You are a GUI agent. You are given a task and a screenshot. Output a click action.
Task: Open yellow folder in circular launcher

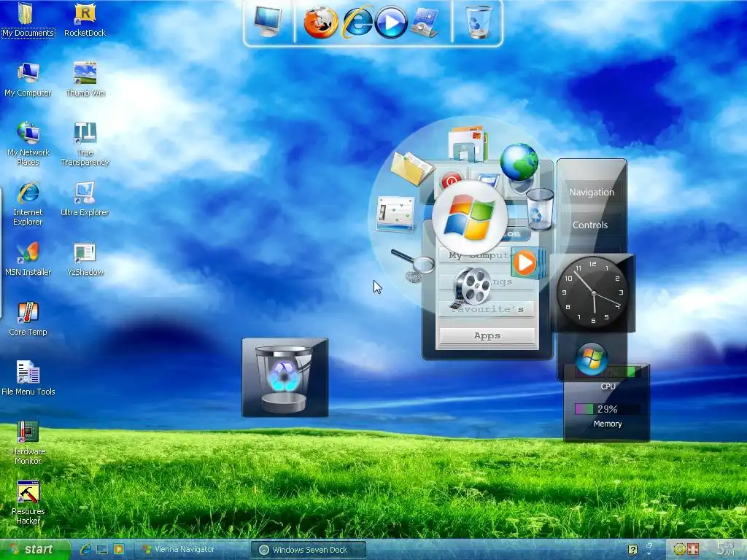click(x=411, y=168)
